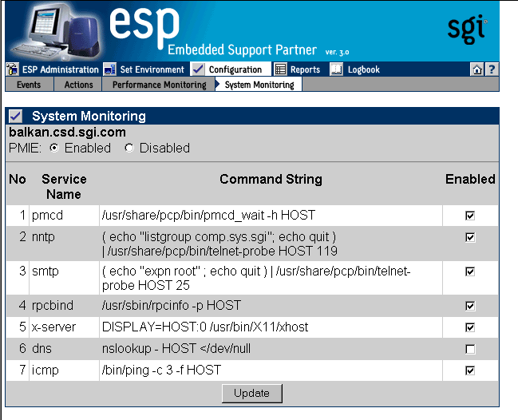Click the dns service name

pos(42,349)
